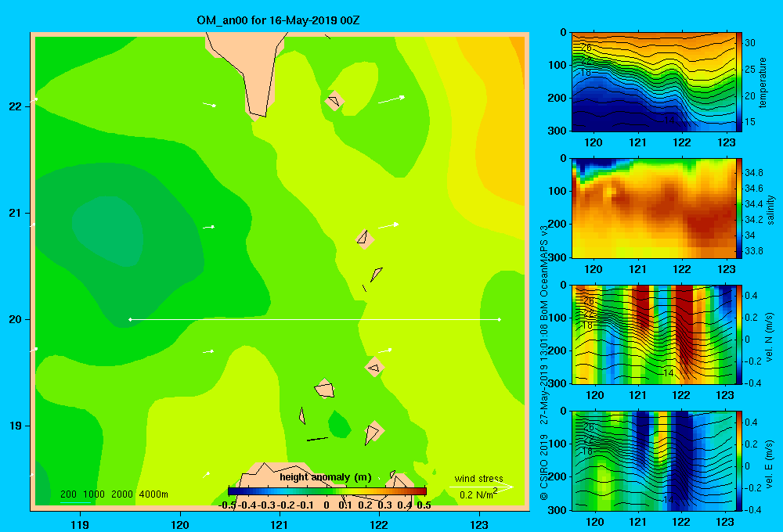The width and height of the screenshot is (783, 532).
Task: Click the wind arrow near 122°E, 21°N
Action: tap(388, 226)
